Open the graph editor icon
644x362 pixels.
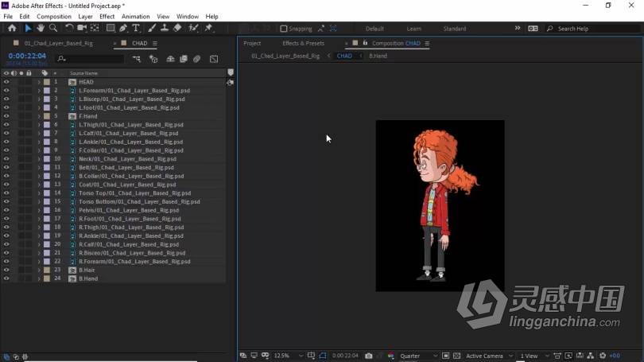[x=214, y=59]
